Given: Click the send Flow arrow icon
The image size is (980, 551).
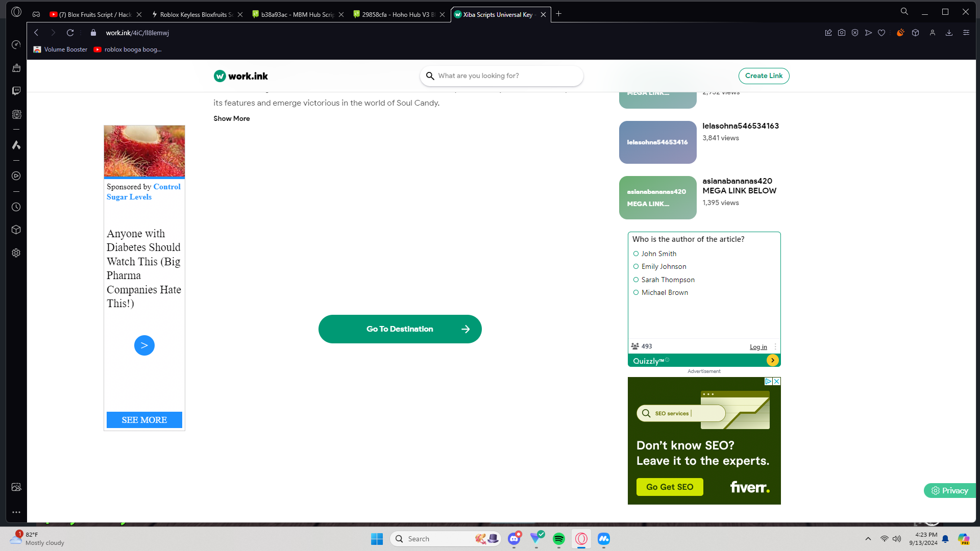Looking at the screenshot, I should (x=868, y=33).
